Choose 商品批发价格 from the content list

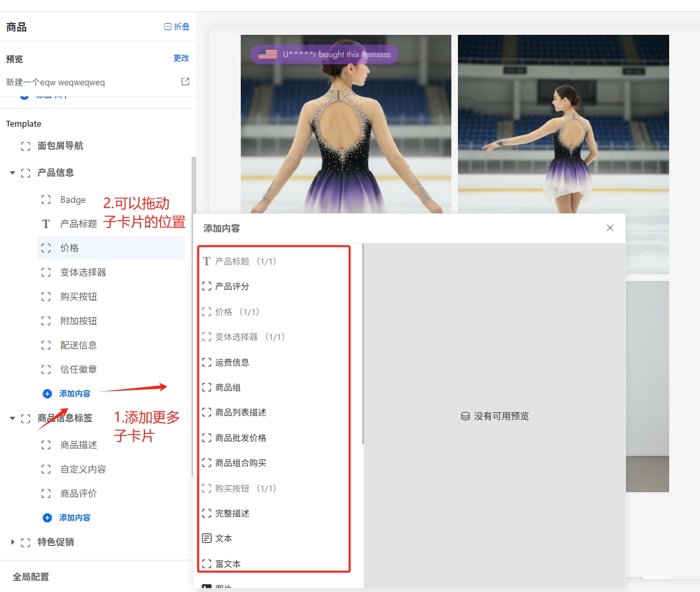click(240, 438)
